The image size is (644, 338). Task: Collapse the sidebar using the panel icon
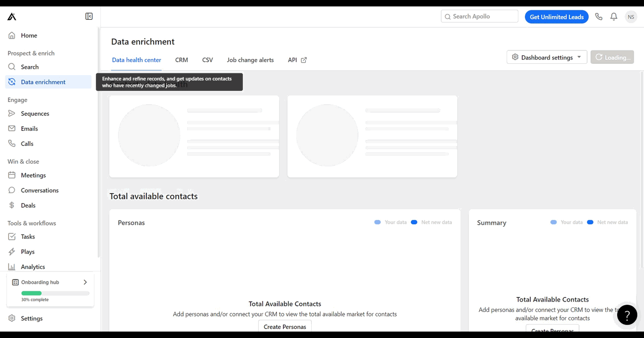click(x=89, y=17)
